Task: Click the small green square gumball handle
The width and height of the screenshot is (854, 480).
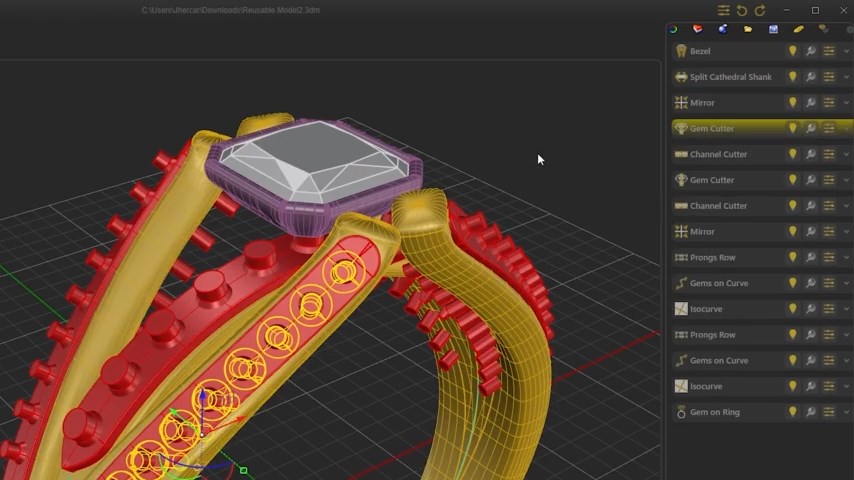Action: [243, 470]
